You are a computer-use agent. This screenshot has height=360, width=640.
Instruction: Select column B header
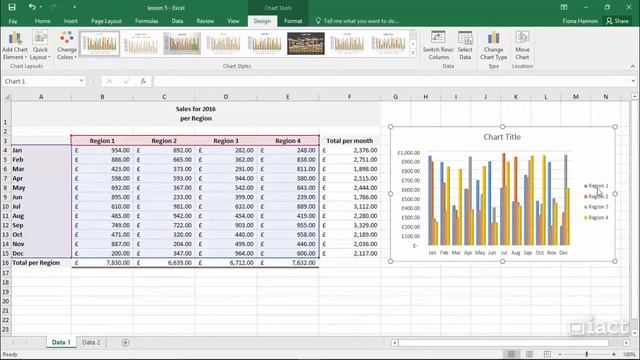(x=102, y=97)
